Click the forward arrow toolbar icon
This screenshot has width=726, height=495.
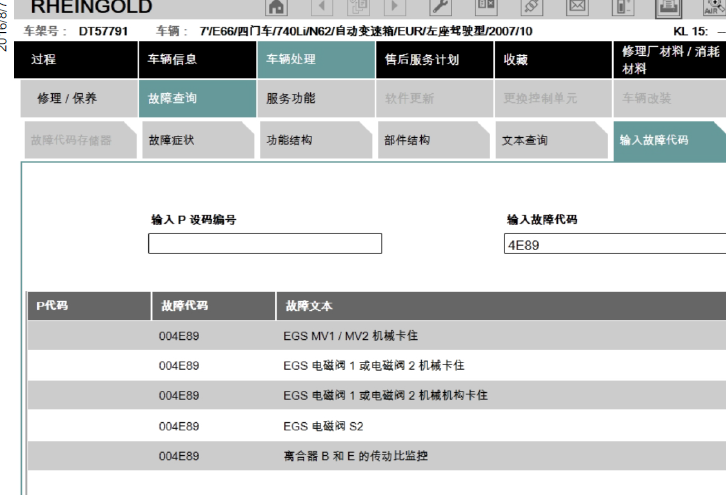point(394,6)
